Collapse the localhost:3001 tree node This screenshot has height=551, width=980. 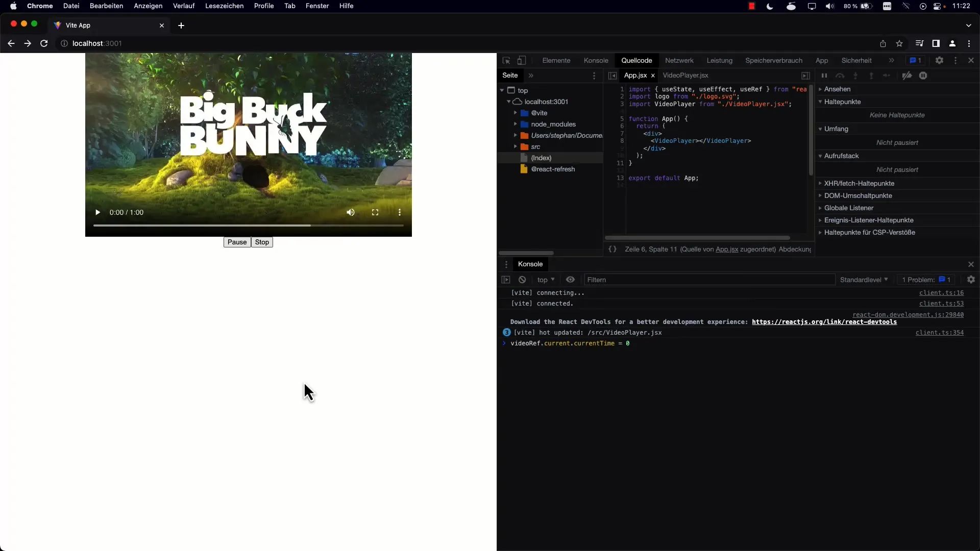(509, 102)
